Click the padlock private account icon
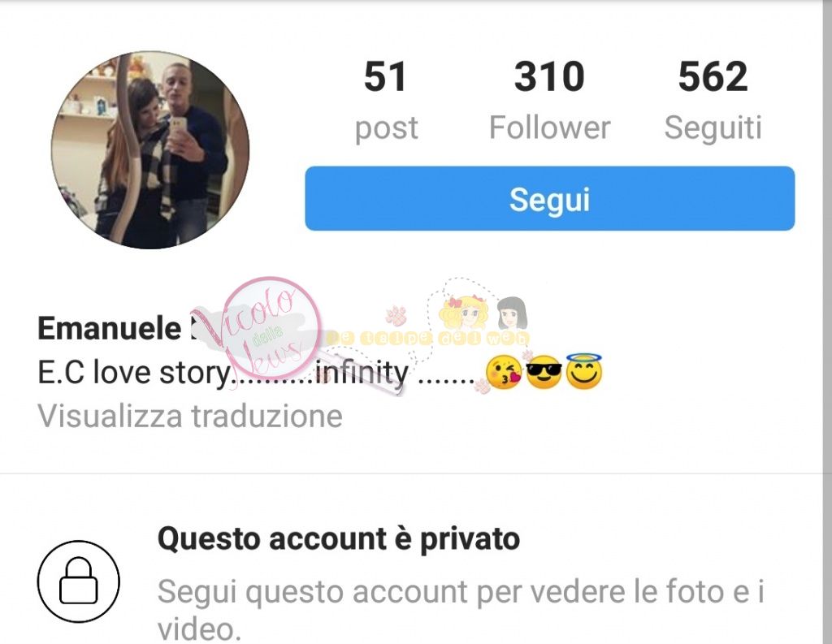Image resolution: width=832 pixels, height=644 pixels. pos(79,581)
